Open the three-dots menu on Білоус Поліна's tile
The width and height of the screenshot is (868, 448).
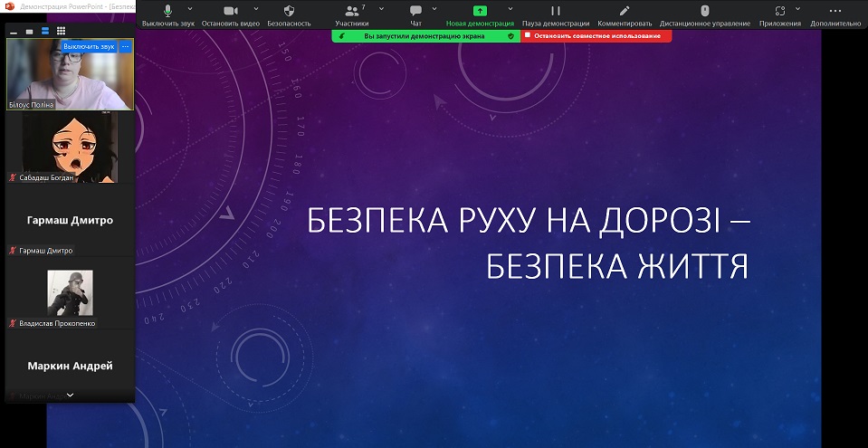click(x=125, y=46)
